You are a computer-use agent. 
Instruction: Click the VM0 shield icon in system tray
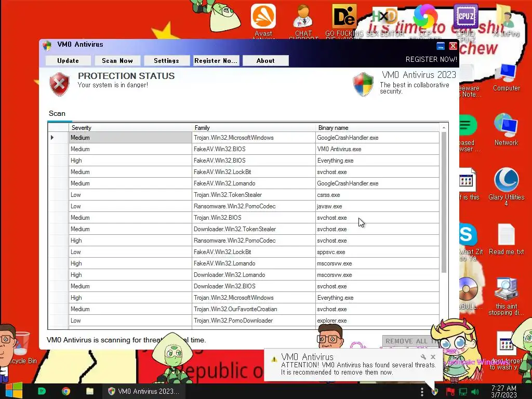[x=435, y=392]
